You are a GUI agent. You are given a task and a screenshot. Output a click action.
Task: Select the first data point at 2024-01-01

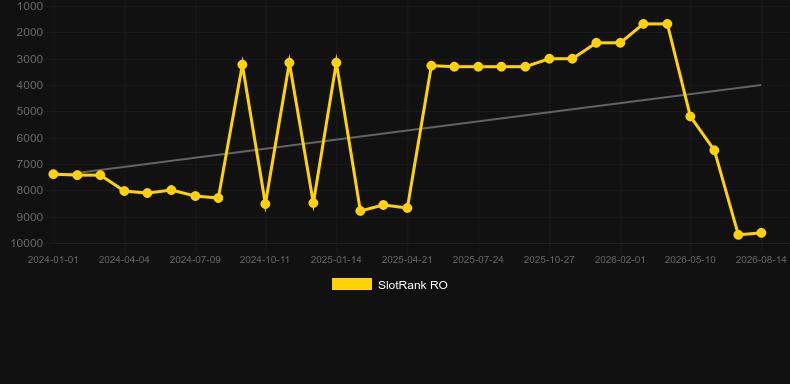(x=53, y=174)
